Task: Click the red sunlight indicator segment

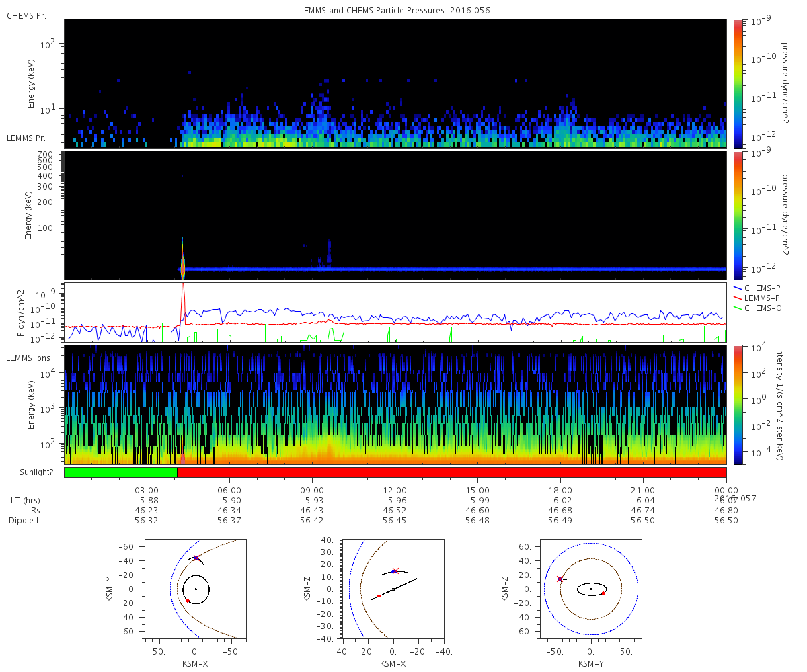Action: tap(451, 472)
